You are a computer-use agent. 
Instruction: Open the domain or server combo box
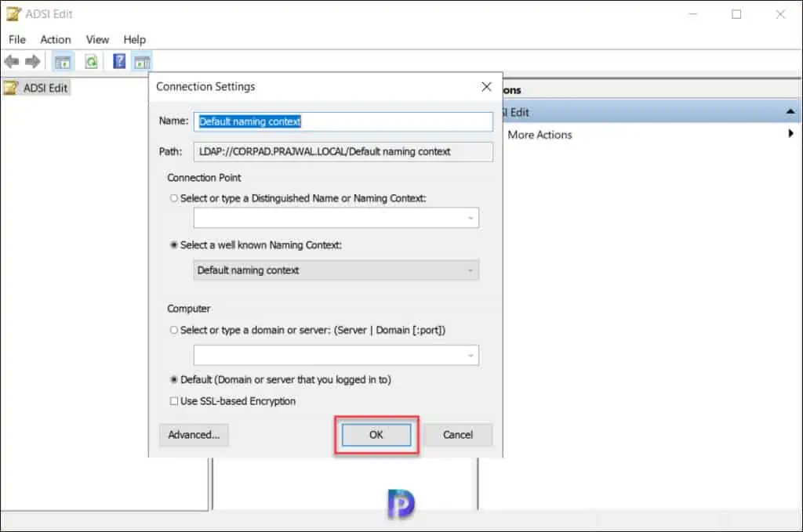pos(336,356)
